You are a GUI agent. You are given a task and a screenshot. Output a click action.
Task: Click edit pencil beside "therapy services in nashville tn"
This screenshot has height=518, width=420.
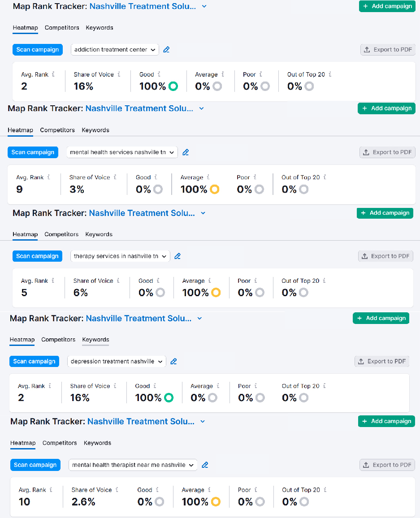coord(178,256)
